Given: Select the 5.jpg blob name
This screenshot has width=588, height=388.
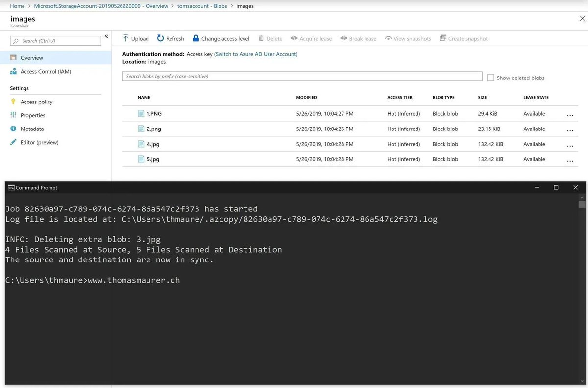Looking at the screenshot, I should tap(153, 159).
